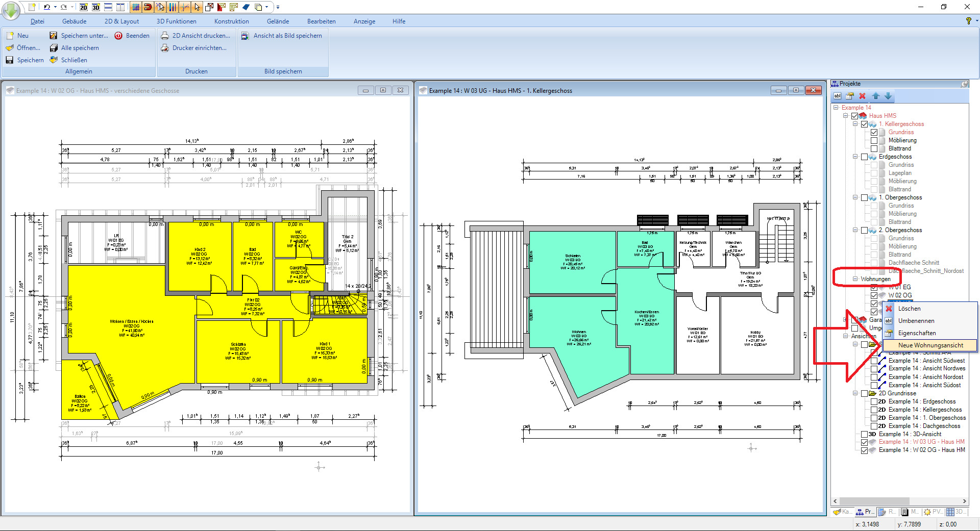Click the undo arrow icon
The image size is (980, 531).
pos(47,7)
